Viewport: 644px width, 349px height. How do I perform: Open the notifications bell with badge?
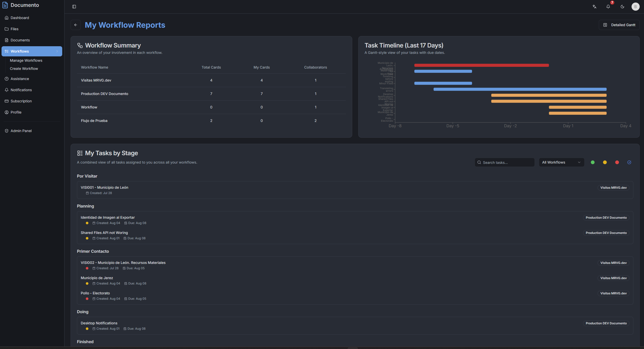[x=608, y=7]
